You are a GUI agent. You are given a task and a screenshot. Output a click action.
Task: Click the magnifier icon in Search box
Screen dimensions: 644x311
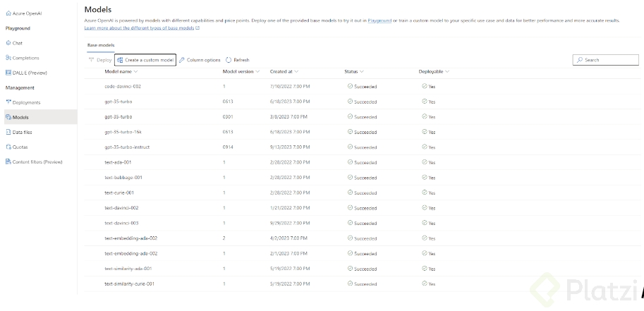coord(580,60)
